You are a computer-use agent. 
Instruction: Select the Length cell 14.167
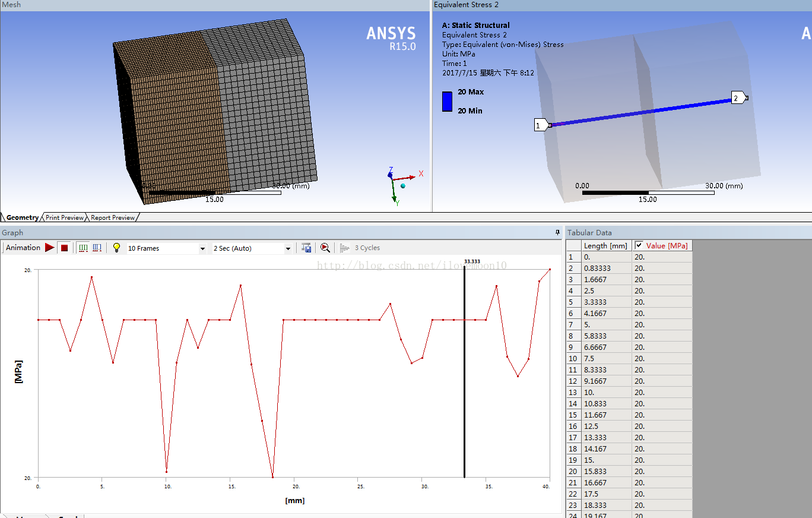607,448
